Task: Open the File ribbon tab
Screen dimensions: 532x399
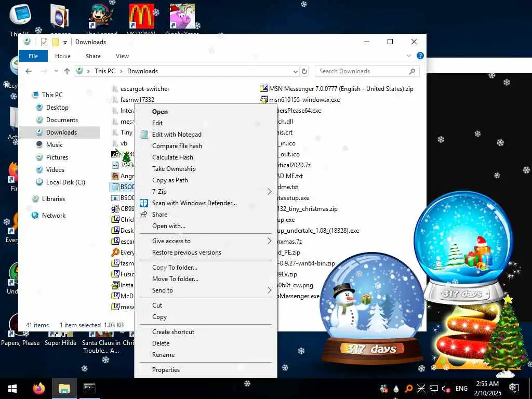Action: 33,56
